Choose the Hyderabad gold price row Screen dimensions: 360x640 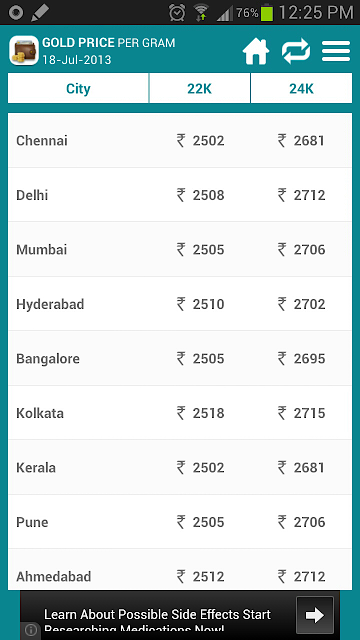180,304
